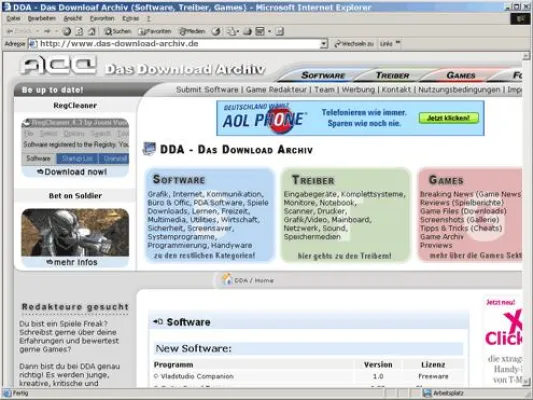Click the Forward arrow toolbar button
The width and height of the screenshot is (533, 400).
pyautogui.click(x=47, y=31)
